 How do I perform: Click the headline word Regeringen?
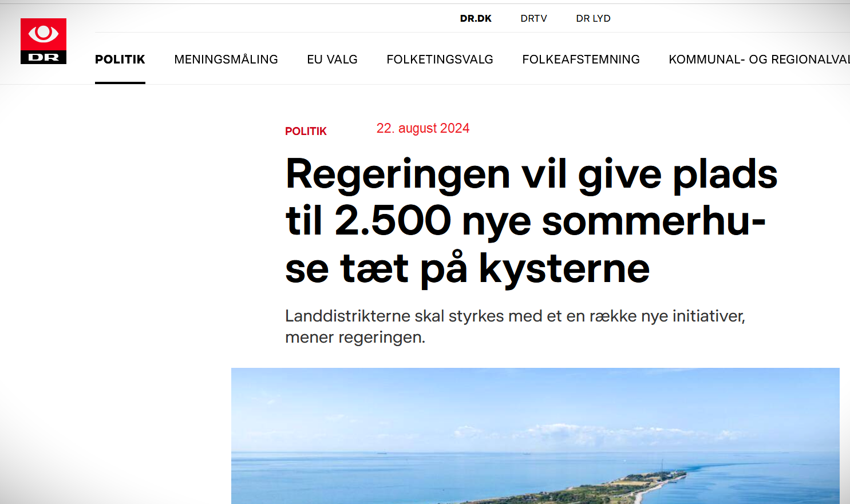[398, 175]
